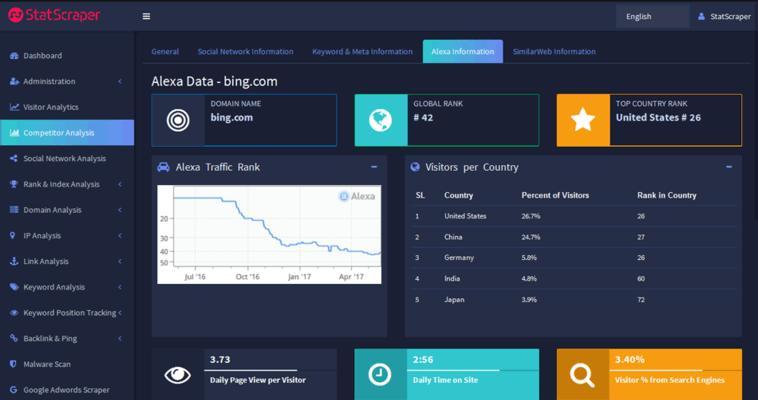The height and width of the screenshot is (400, 758).
Task: Click the Keyword Analysis tags icon
Action: click(14, 287)
